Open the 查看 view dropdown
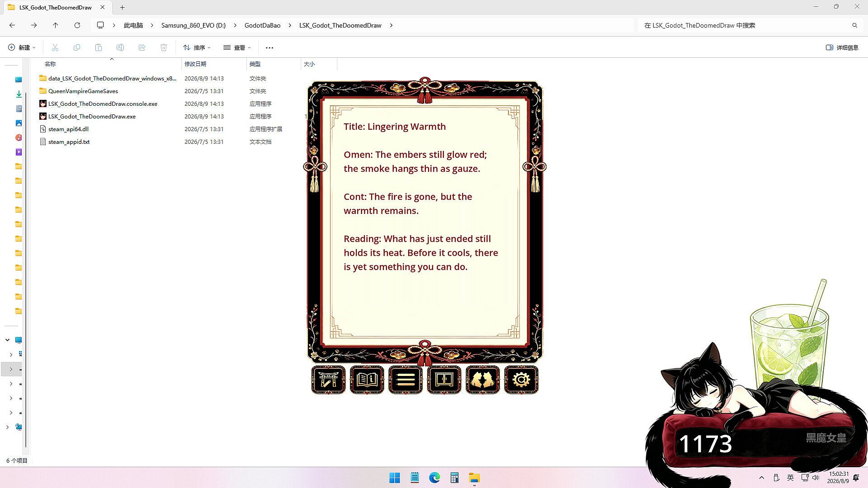Image resolution: width=868 pixels, height=488 pixels. 237,47
